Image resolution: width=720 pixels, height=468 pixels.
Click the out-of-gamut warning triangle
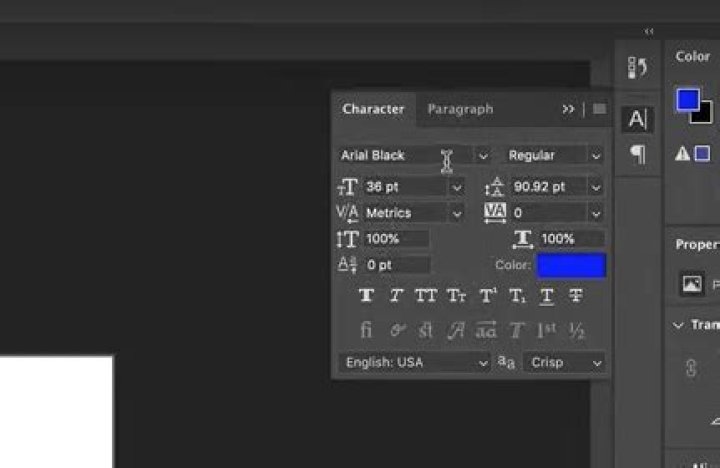(682, 153)
